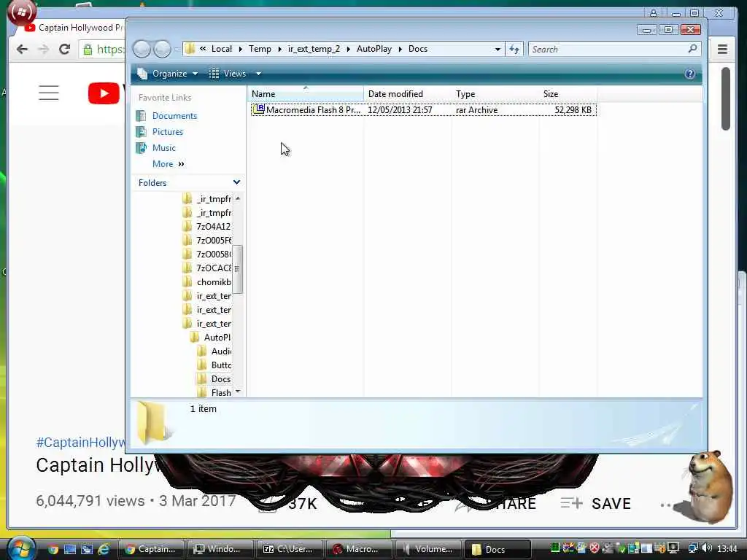Open YouTube hamburger guide menu
This screenshot has height=560, width=747.
coord(49,93)
